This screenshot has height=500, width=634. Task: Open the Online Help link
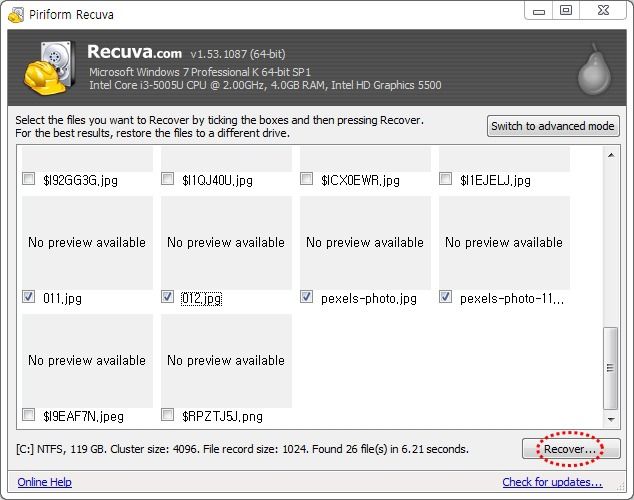pyautogui.click(x=44, y=482)
